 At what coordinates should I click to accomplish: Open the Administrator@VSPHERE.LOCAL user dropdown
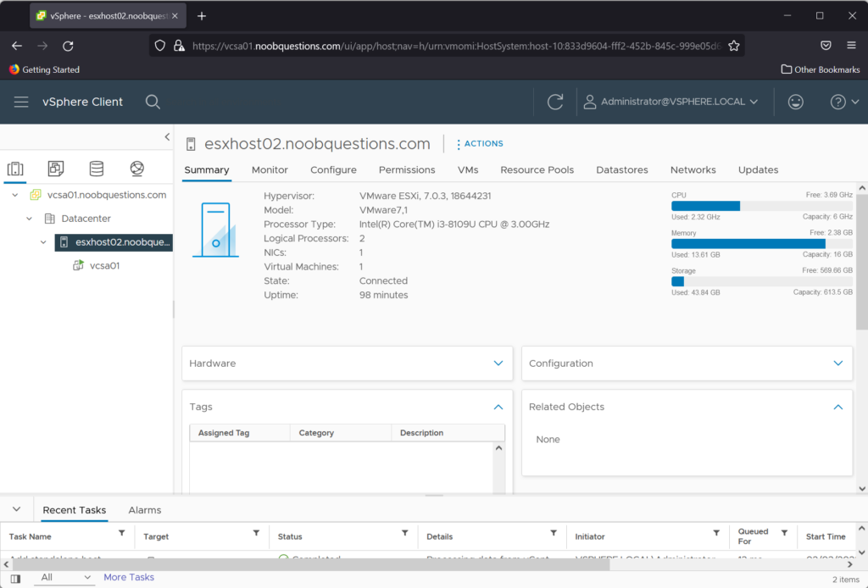[x=671, y=102]
